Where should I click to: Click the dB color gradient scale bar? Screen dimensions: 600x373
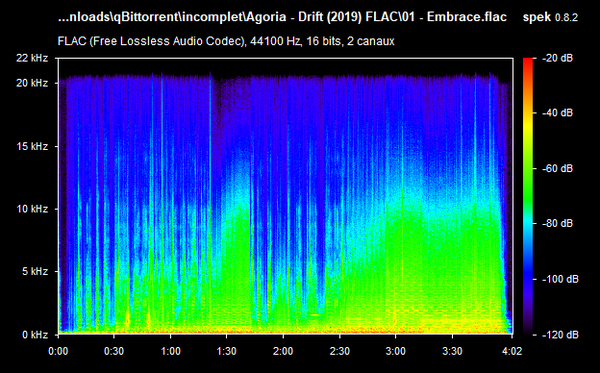coord(528,196)
